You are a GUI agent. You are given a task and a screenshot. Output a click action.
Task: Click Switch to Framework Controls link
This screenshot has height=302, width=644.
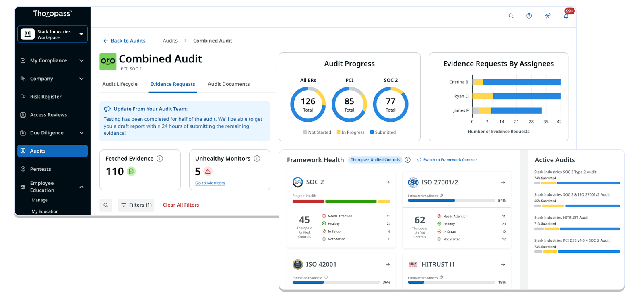[x=447, y=160]
